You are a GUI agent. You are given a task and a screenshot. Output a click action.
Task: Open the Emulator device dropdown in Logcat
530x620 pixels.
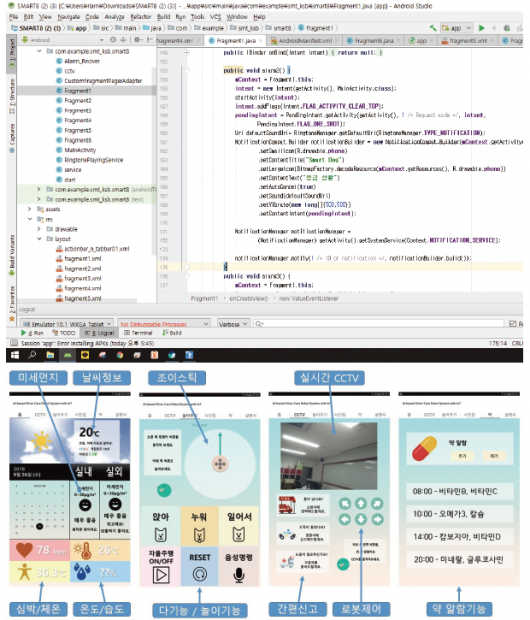66,324
